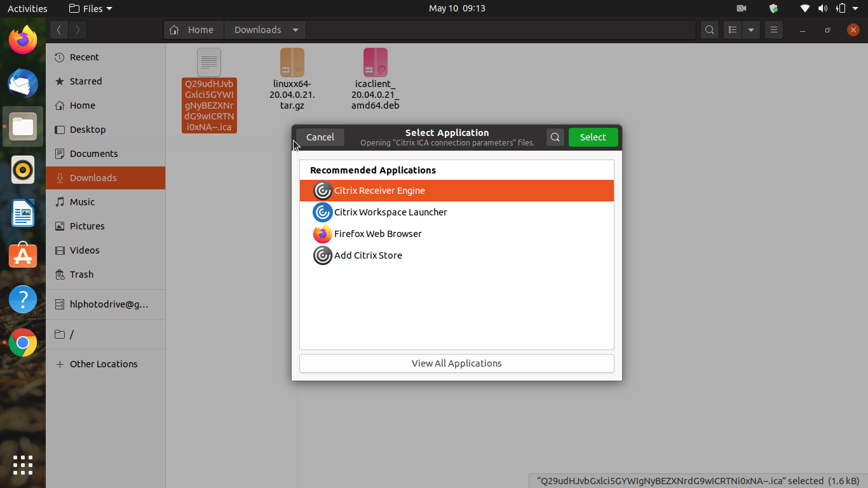Open the system status menu arrow
Image resolution: width=868 pixels, height=488 pixels.
tap(856, 8)
